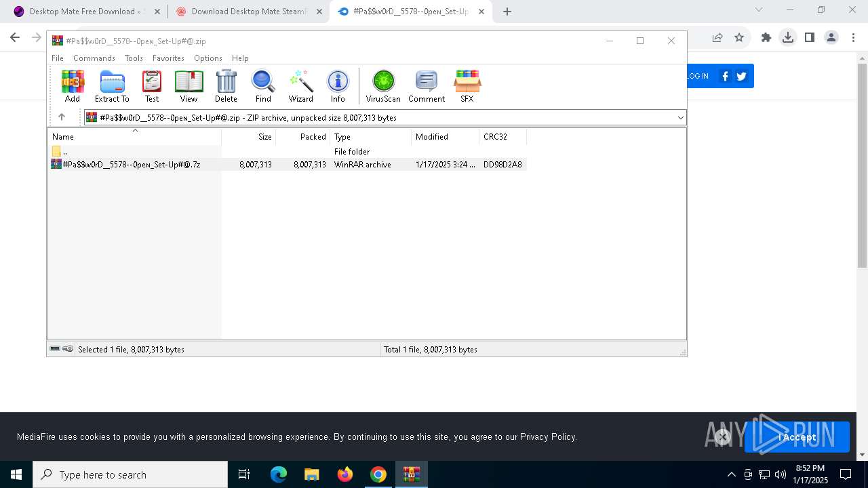The width and height of the screenshot is (868, 488).
Task: Go back in Chrome
Action: 15,38
